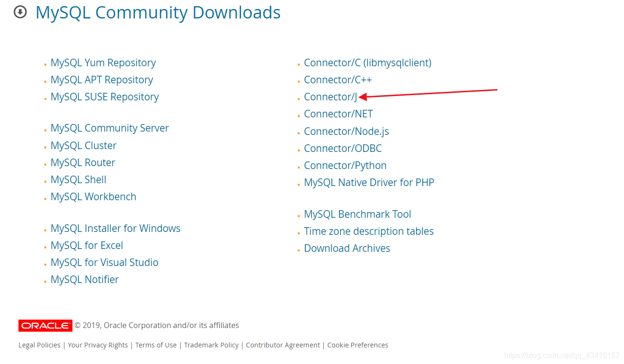Viewport: 624px width, 364px height.
Task: Open the MySQL Notifier link
Action: (85, 279)
